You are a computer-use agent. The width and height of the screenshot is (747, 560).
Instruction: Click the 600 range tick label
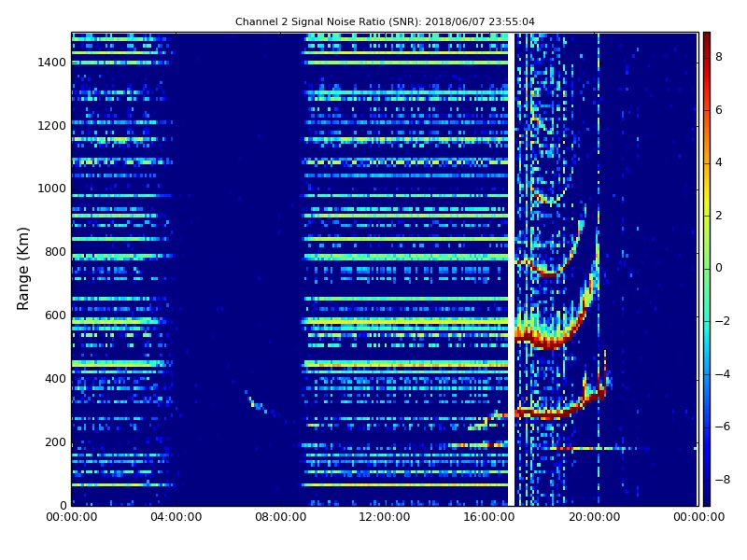coord(55,315)
